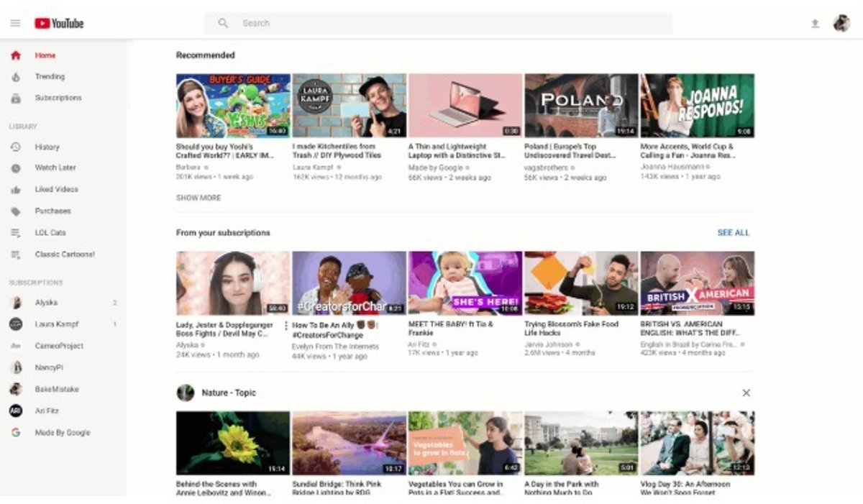This screenshot has height=504, width=863.
Task: Open the Joanna Responds video thumbnail
Action: click(697, 106)
